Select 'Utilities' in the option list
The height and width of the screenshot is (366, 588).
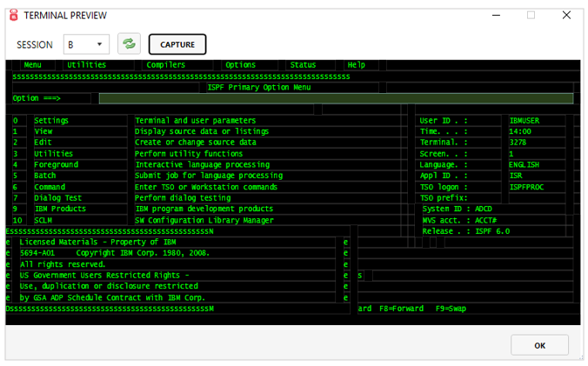(x=54, y=154)
